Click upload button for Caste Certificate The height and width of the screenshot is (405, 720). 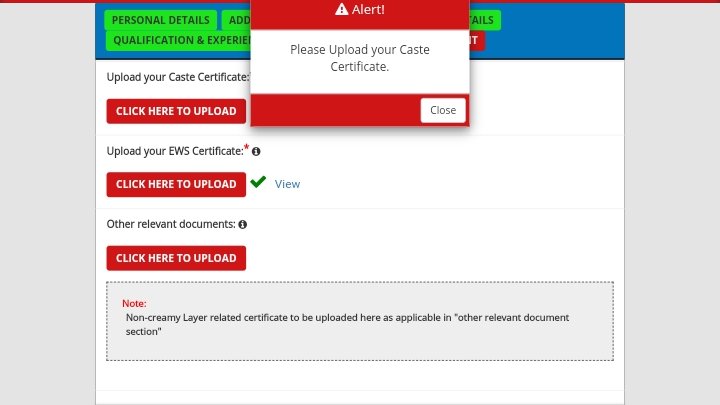[176, 111]
